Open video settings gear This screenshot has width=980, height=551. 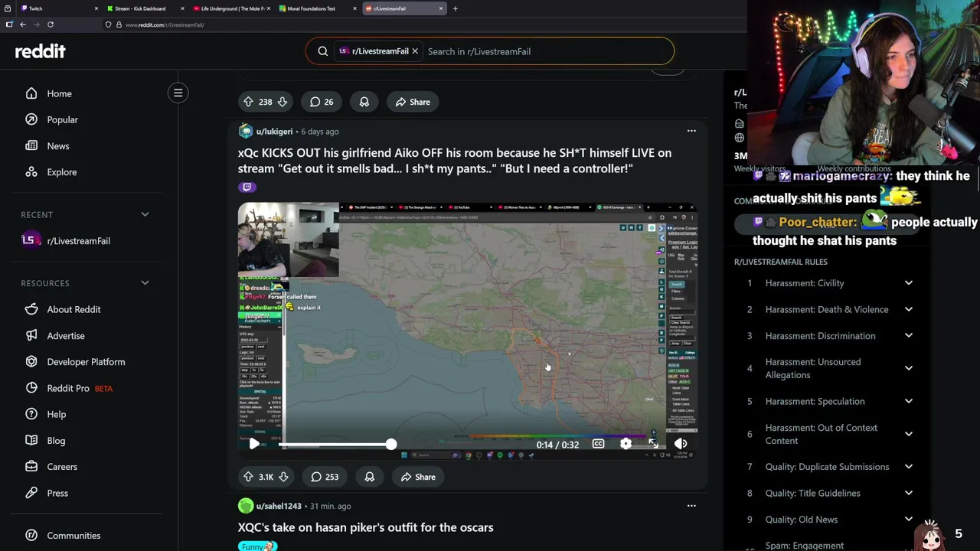[626, 444]
